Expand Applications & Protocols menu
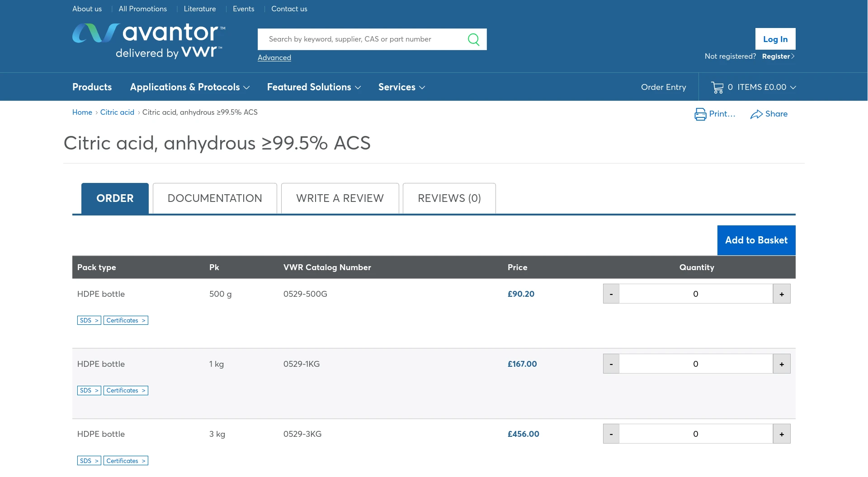 tap(189, 87)
